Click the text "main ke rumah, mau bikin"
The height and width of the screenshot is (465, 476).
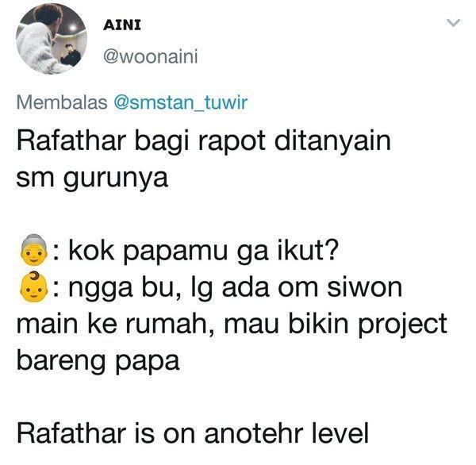click(182, 324)
